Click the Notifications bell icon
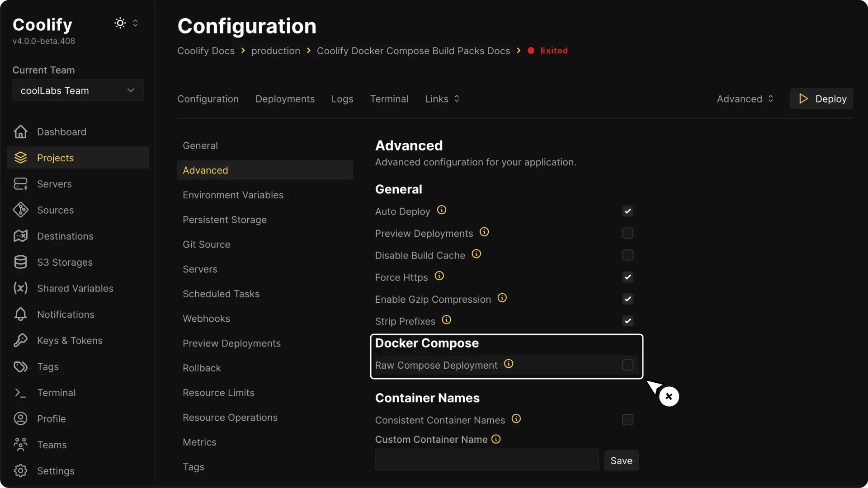 pos(20,314)
